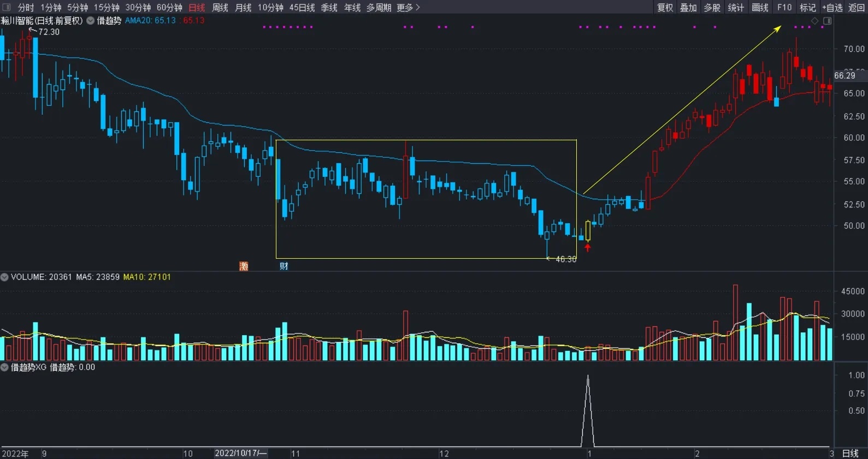Click the 72.30 high price label
Screen dimensions: 868x459
coord(49,32)
